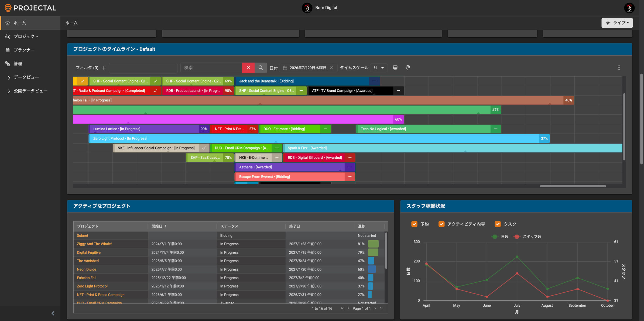This screenshot has width=644, height=321.
Task: Add a filter with the plus icon
Action: click(104, 68)
